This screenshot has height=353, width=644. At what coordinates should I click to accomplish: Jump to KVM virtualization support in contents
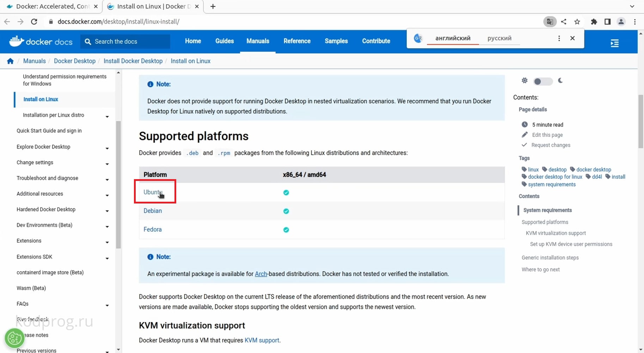tap(556, 233)
